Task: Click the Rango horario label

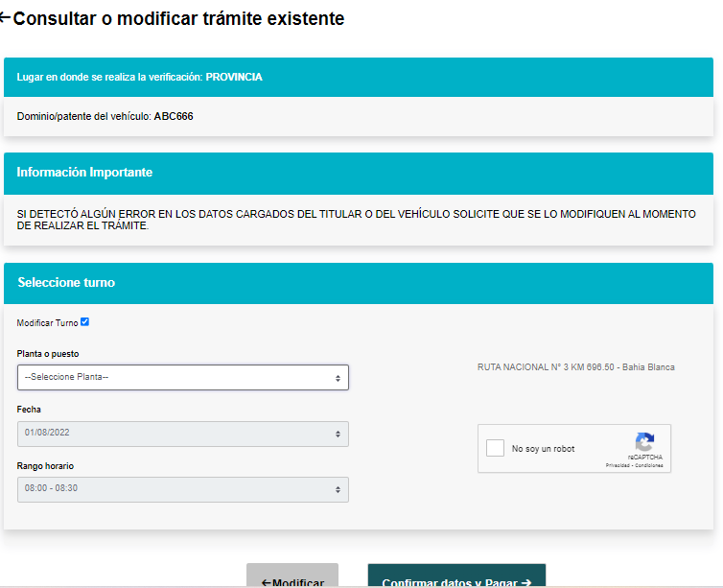Action: 45,466
